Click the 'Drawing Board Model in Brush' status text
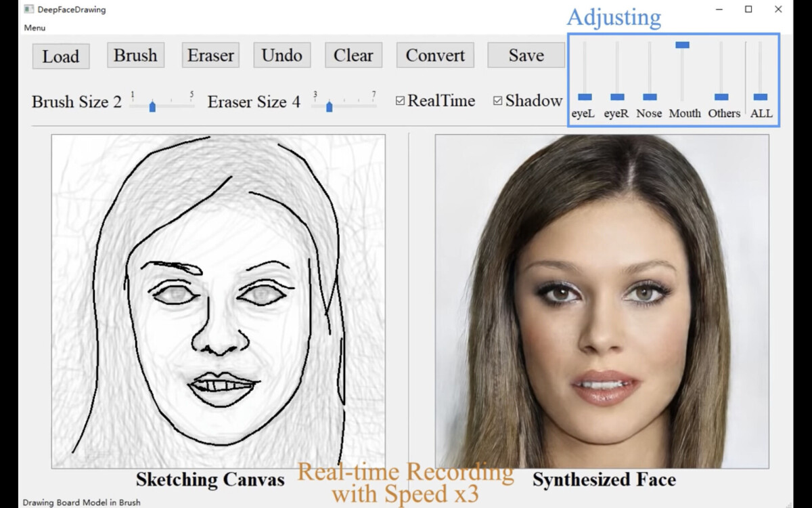The height and width of the screenshot is (508, 812). click(82, 503)
